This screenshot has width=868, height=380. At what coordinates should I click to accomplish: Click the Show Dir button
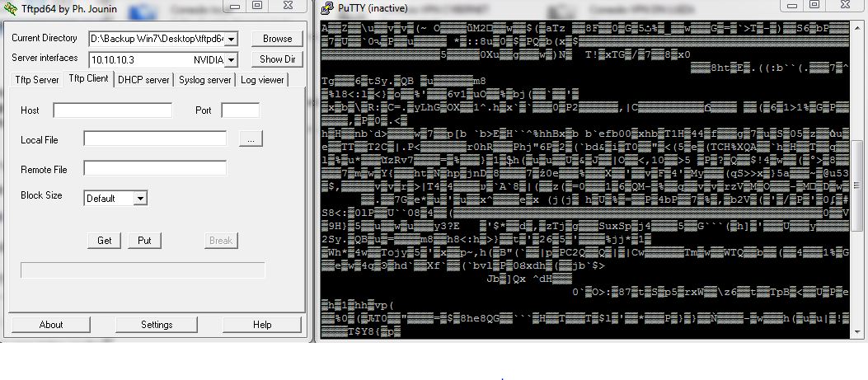click(277, 59)
